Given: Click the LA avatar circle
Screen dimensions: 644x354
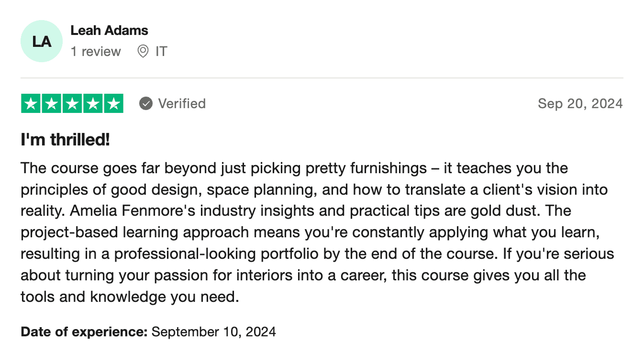Looking at the screenshot, I should (42, 42).
